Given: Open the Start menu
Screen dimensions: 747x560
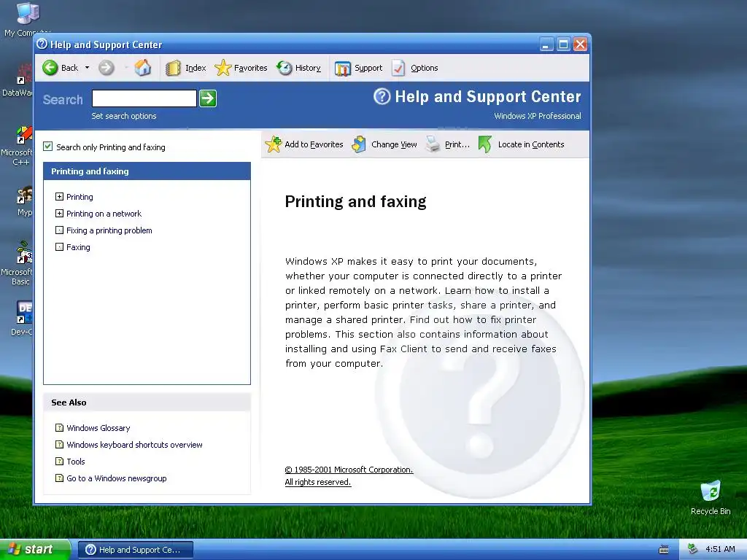Looking at the screenshot, I should pos(35,549).
